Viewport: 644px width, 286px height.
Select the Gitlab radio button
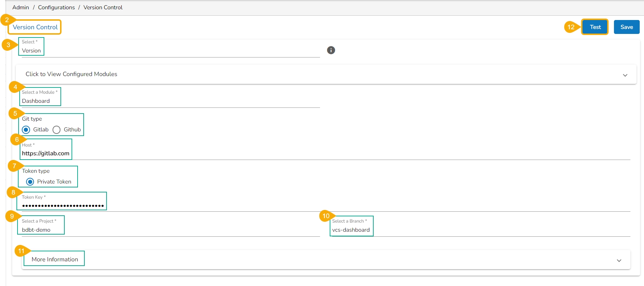point(26,130)
